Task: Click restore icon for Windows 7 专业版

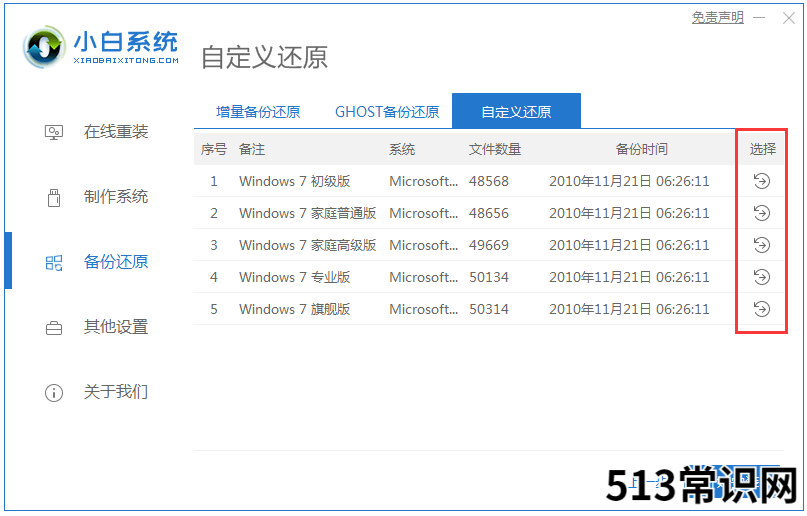Action: [762, 277]
